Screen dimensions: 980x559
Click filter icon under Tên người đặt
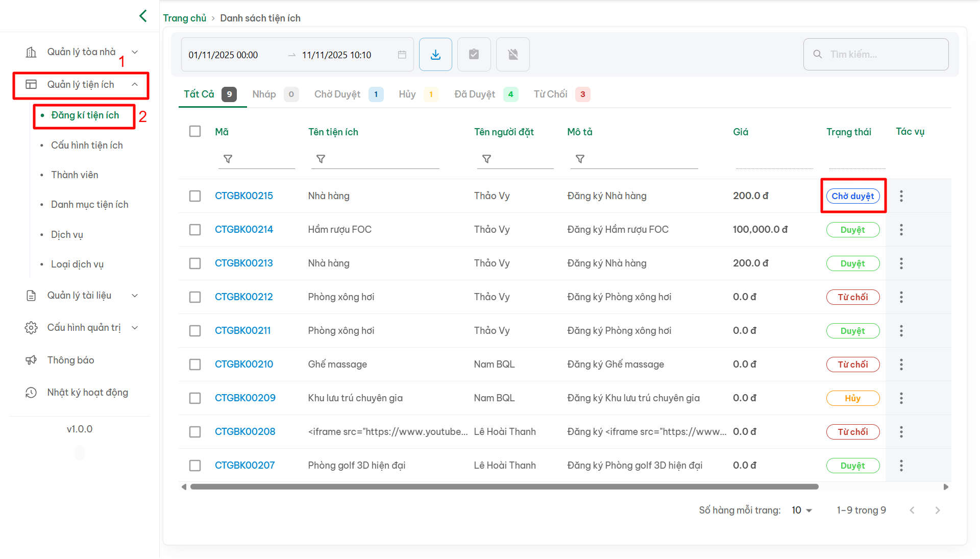click(487, 159)
